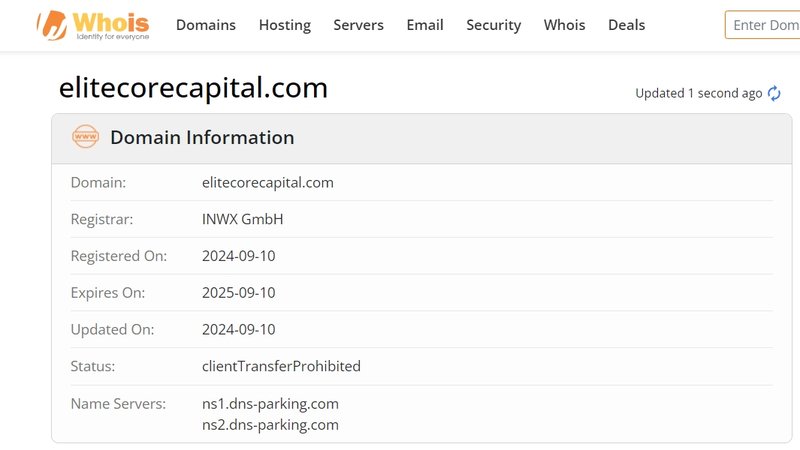Select the Whois item in the navigation bar

point(564,25)
